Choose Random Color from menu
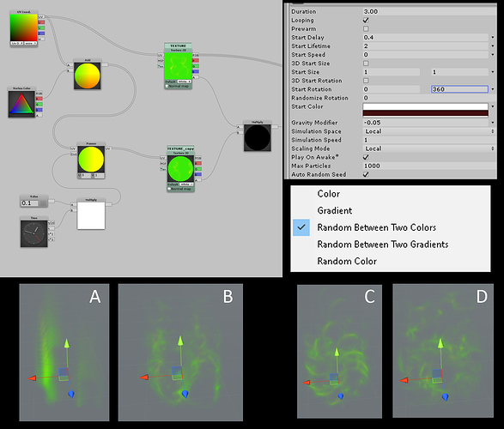 pos(347,261)
